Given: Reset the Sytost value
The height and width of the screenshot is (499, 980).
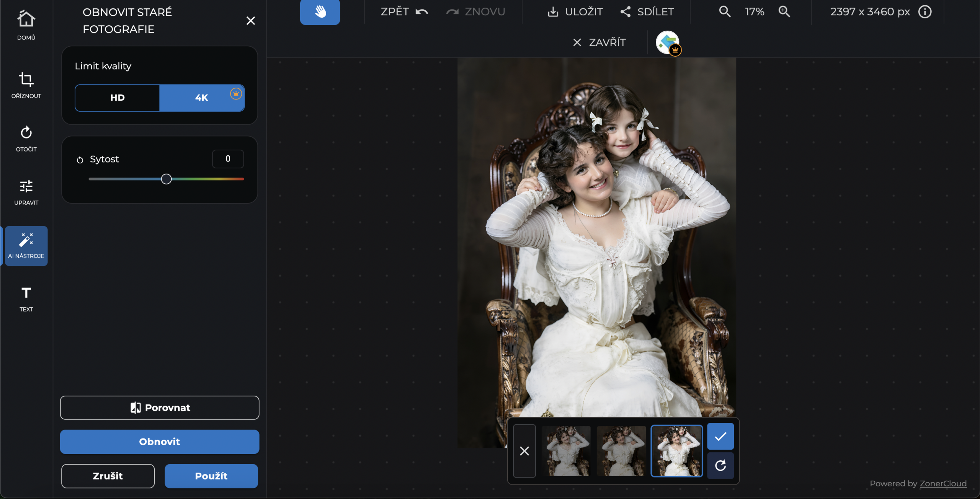Looking at the screenshot, I should (x=80, y=160).
